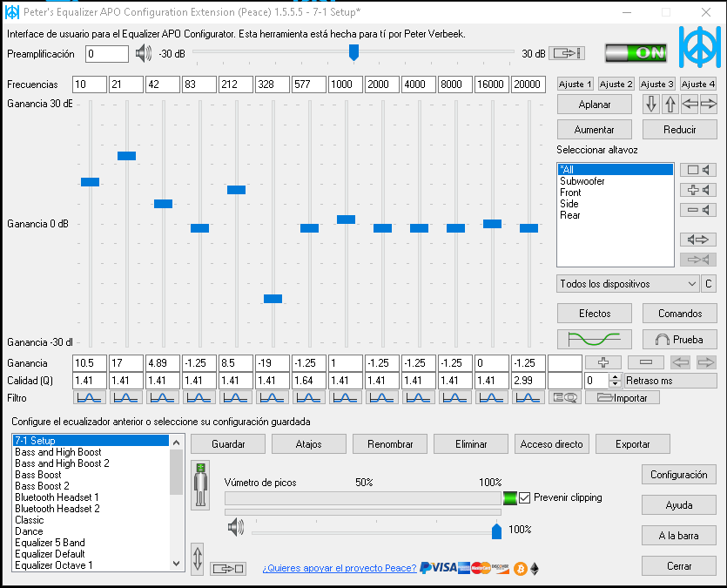Click the ¿Quieres apoyar el proyecto Peace? link
727x588 pixels.
point(340,568)
